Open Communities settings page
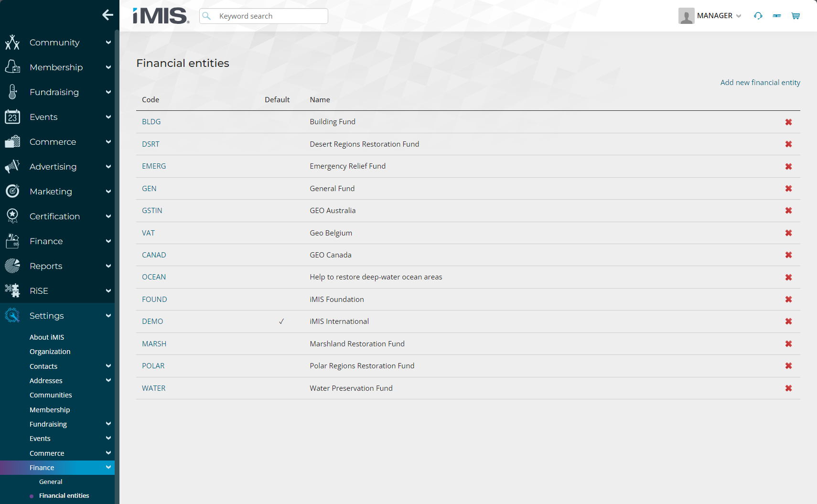The width and height of the screenshot is (817, 504). [51, 395]
